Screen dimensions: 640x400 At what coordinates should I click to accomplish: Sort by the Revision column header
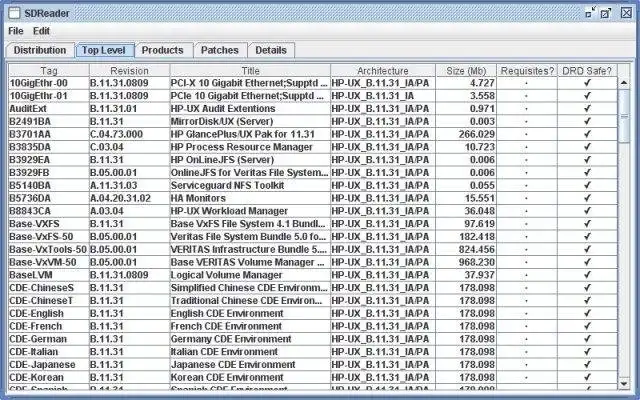(129, 71)
